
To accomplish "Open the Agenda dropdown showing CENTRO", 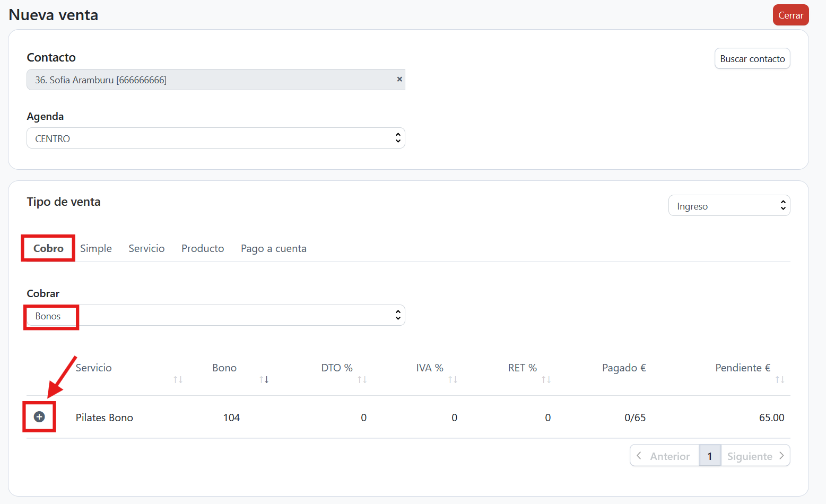I will [x=215, y=138].
